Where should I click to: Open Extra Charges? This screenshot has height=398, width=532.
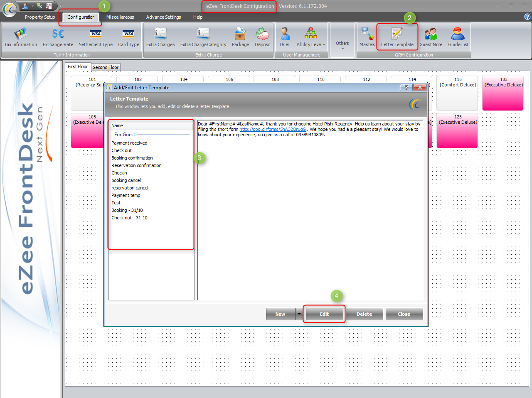pyautogui.click(x=160, y=37)
